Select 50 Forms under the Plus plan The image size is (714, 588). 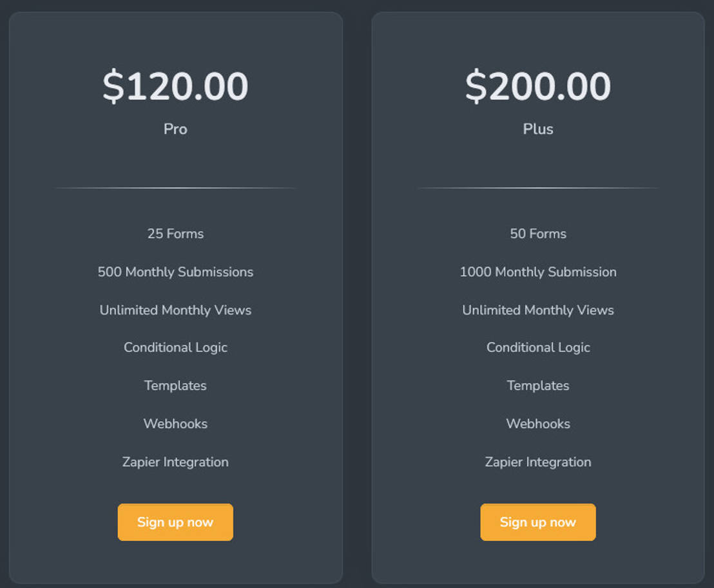point(538,233)
